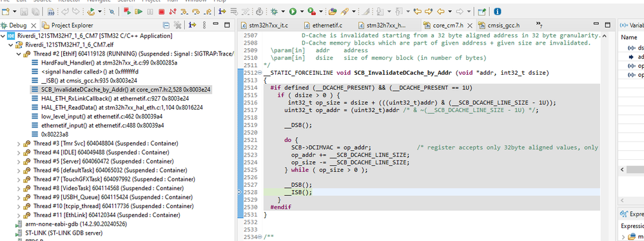
Task: Select HardFault_Handler() stack frame
Action: (104, 63)
